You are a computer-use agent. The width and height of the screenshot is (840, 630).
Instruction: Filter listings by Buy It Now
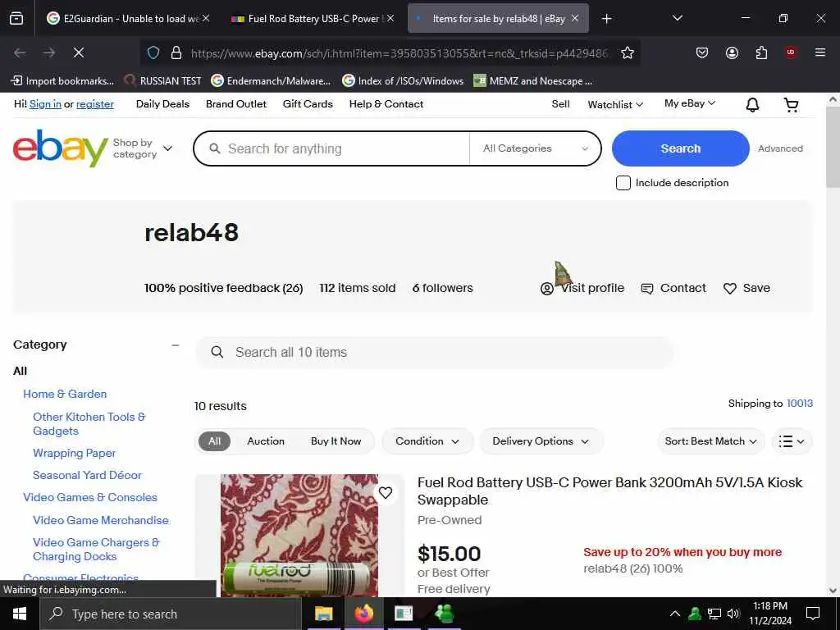coord(336,441)
